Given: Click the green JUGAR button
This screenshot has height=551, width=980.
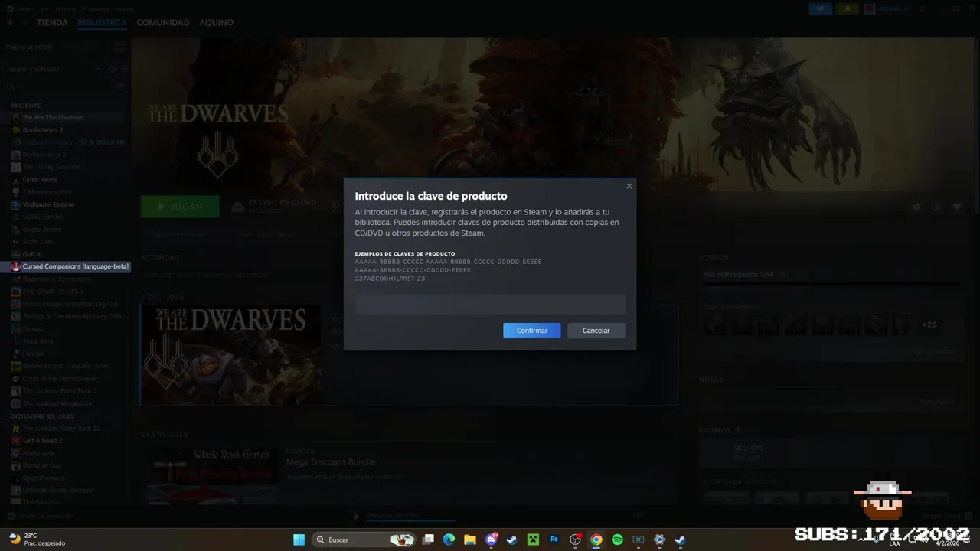Looking at the screenshot, I should (180, 207).
